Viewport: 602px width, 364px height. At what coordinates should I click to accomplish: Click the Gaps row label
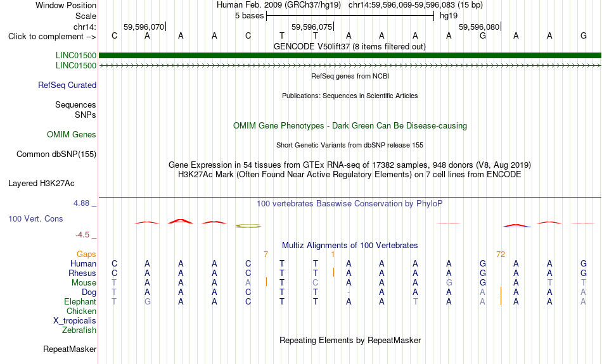click(x=86, y=254)
